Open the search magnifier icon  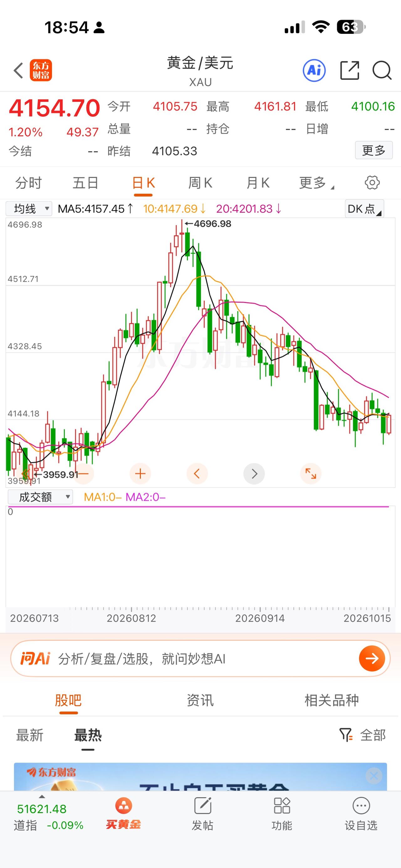click(382, 70)
